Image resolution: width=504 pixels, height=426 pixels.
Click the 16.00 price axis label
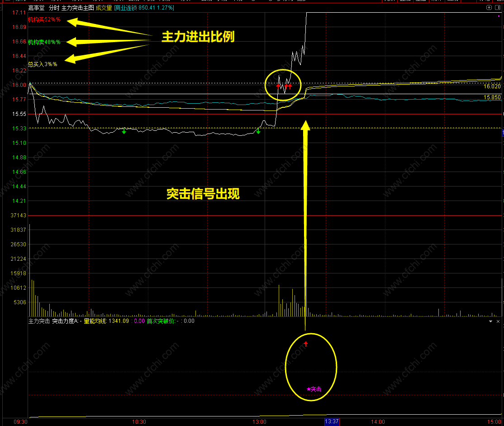pyautogui.click(x=19, y=85)
